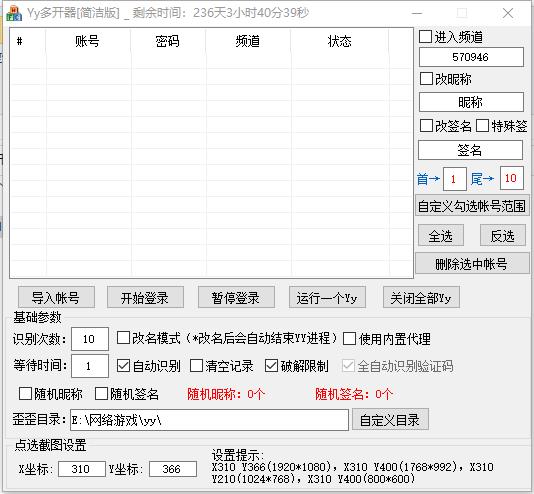Screen dimensions: 534x494
Task: Click the 导入帐号 button
Action: (56, 298)
